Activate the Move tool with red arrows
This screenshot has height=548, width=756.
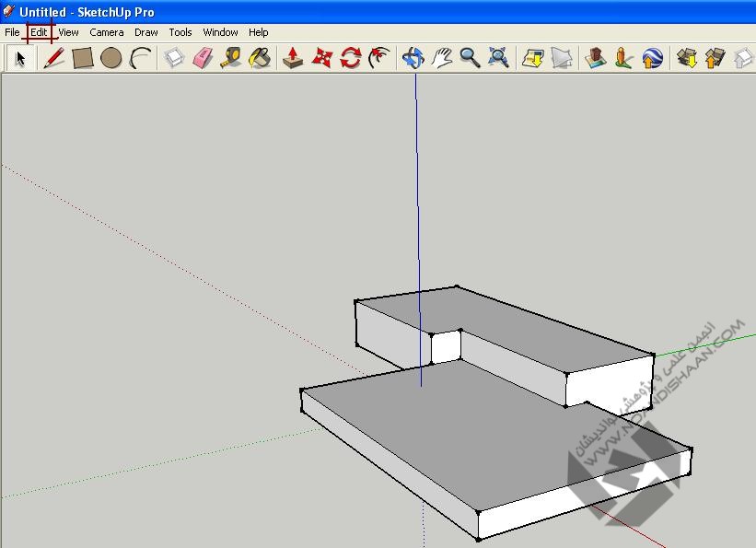pos(321,58)
